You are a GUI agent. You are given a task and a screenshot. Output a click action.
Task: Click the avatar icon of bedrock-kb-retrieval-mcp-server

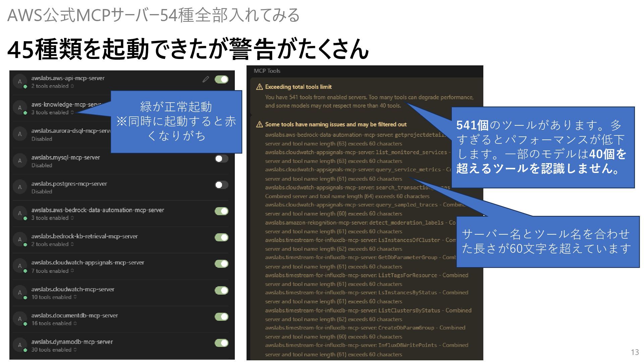20,239
